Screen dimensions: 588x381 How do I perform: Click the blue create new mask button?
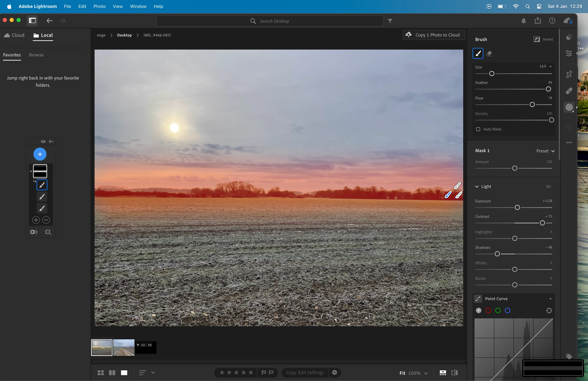40,154
